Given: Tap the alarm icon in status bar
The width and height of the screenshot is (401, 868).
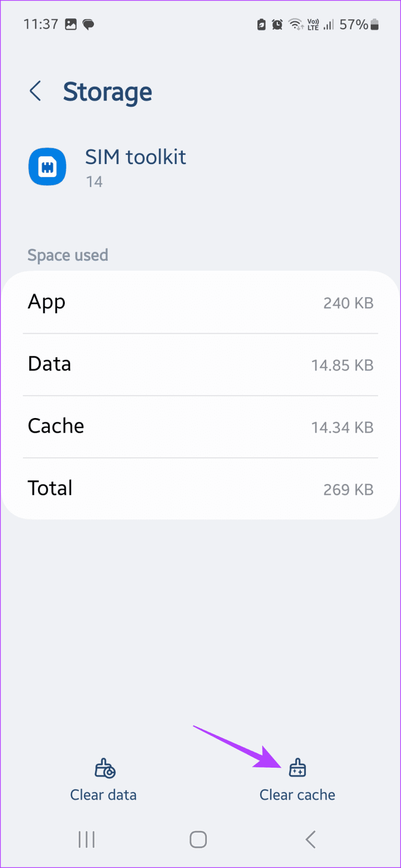Looking at the screenshot, I should (277, 25).
